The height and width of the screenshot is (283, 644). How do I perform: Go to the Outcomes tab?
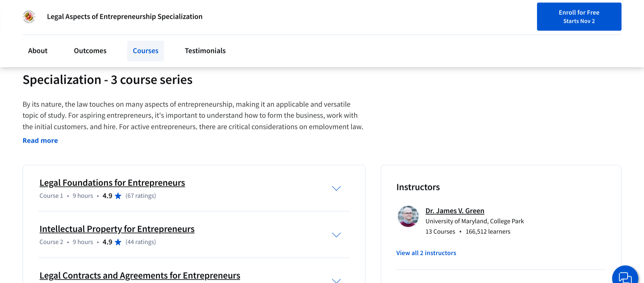(90, 51)
